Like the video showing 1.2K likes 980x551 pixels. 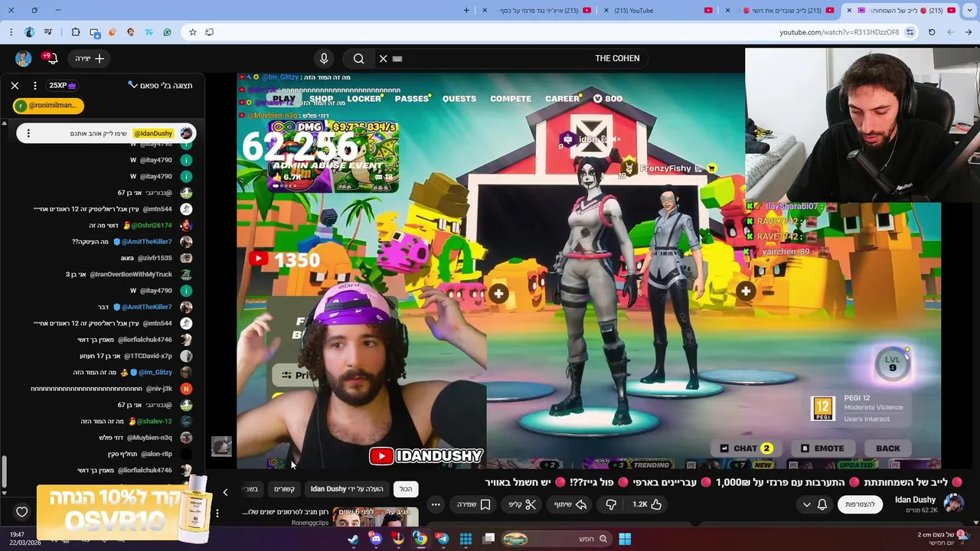(647, 504)
